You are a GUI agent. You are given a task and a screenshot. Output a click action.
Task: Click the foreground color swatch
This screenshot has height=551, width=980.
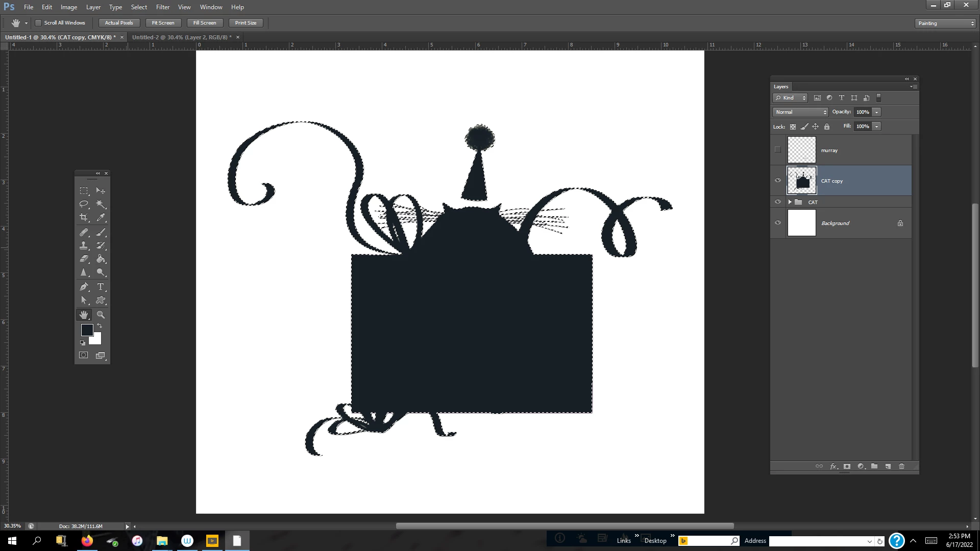[x=87, y=330]
